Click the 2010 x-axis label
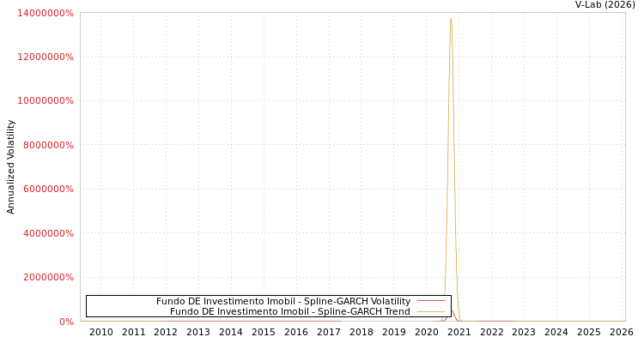Viewport: 644px width, 343px height. (101, 332)
